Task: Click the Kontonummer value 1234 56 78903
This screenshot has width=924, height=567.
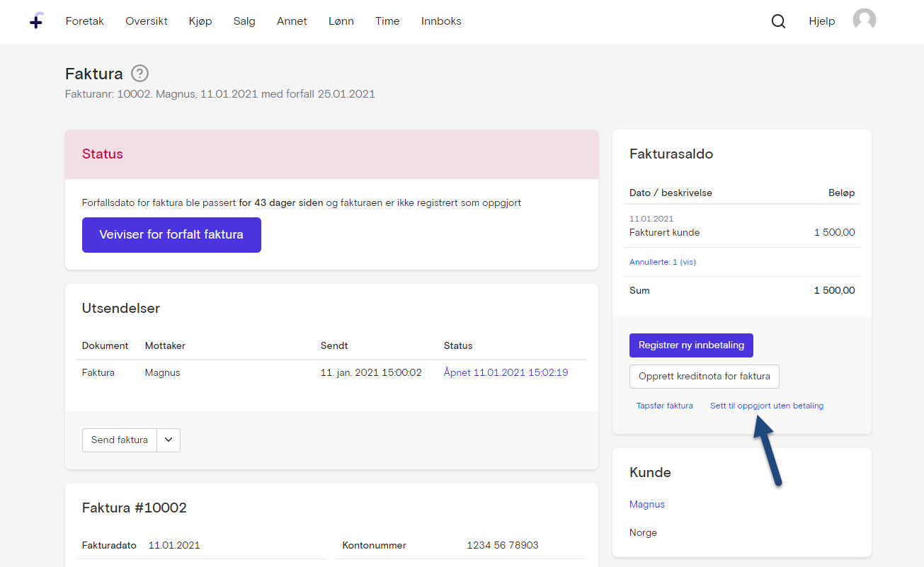Action: (503, 545)
